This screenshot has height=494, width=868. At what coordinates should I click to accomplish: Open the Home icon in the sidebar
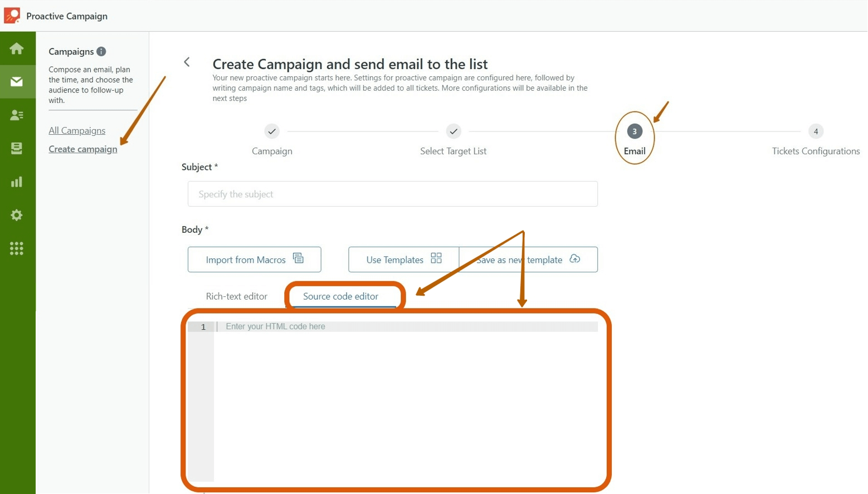[x=17, y=48]
